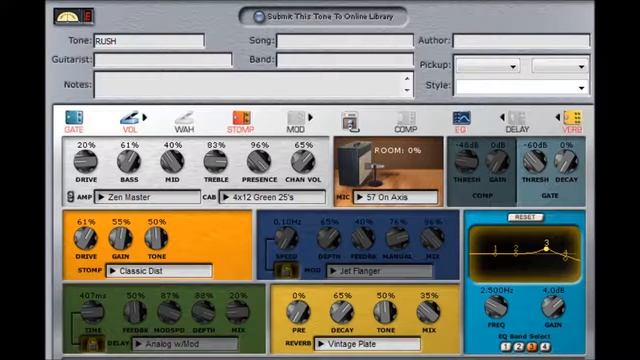This screenshot has width=640, height=360.
Task: Open the second Pickup dropdown
Action: (x=560, y=66)
